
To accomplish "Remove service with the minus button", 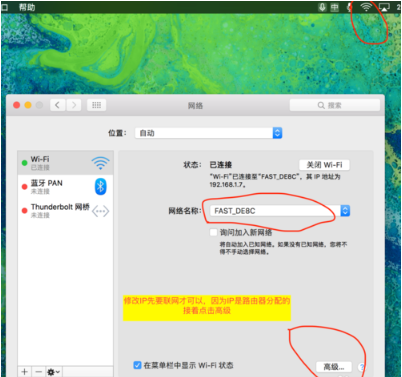I will coord(39,371).
